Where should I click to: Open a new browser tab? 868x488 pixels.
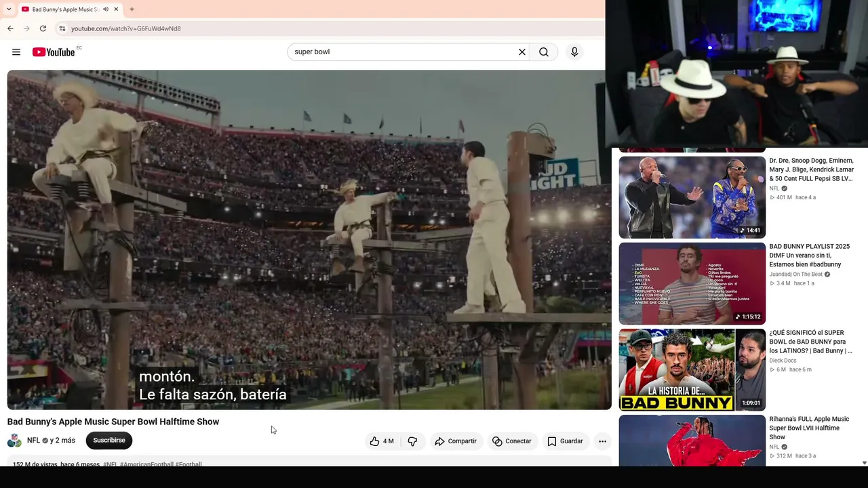click(132, 9)
